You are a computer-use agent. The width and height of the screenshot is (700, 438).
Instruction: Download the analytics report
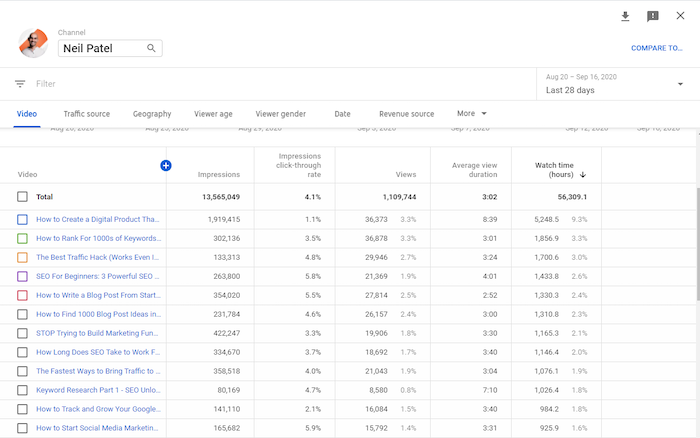coord(625,17)
